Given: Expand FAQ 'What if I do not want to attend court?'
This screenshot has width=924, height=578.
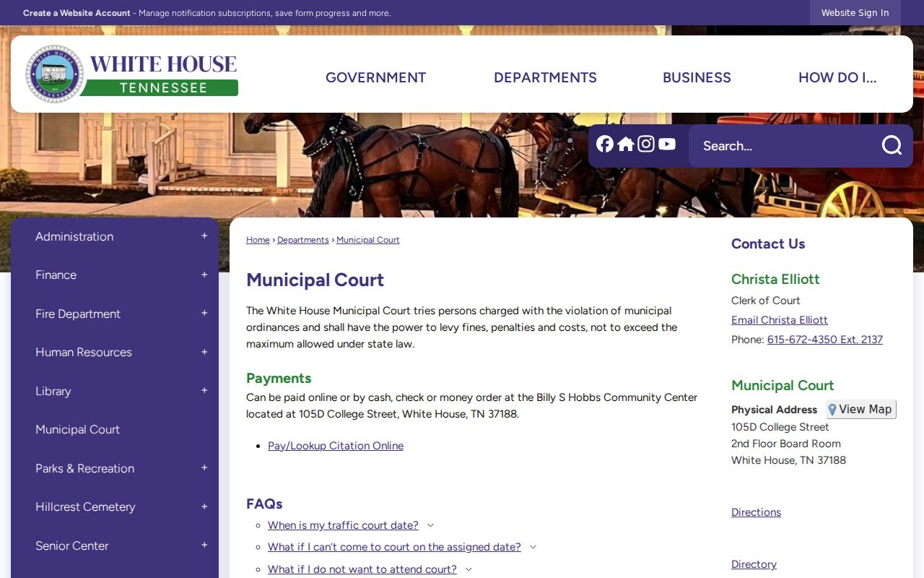Looking at the screenshot, I should [362, 569].
